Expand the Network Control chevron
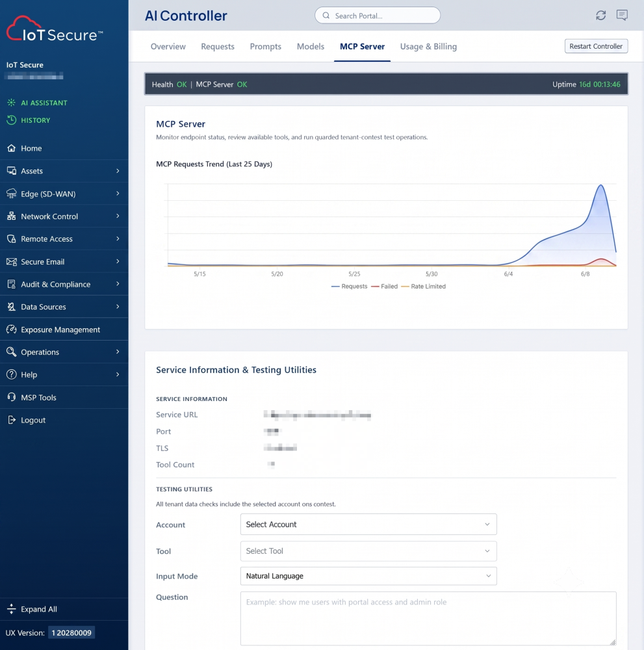Viewport: 644px width, 650px height. tap(118, 216)
